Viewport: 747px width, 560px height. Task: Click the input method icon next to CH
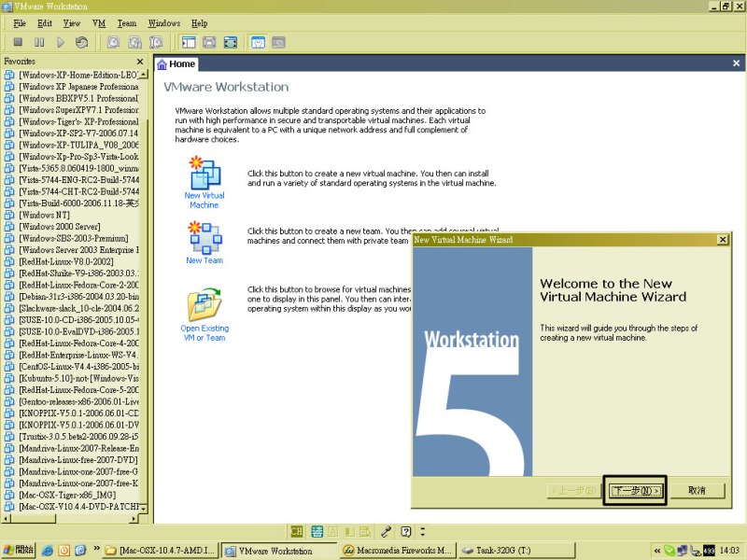point(317,531)
